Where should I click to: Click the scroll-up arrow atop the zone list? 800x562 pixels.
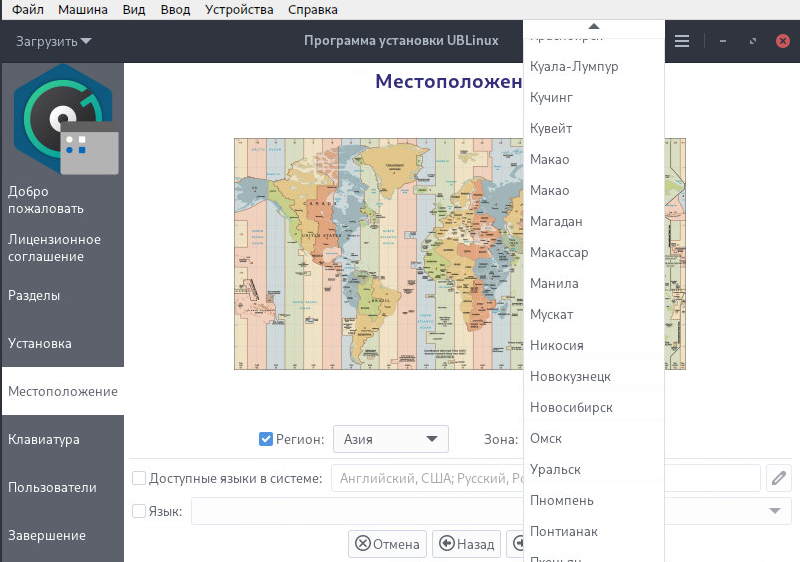click(593, 26)
